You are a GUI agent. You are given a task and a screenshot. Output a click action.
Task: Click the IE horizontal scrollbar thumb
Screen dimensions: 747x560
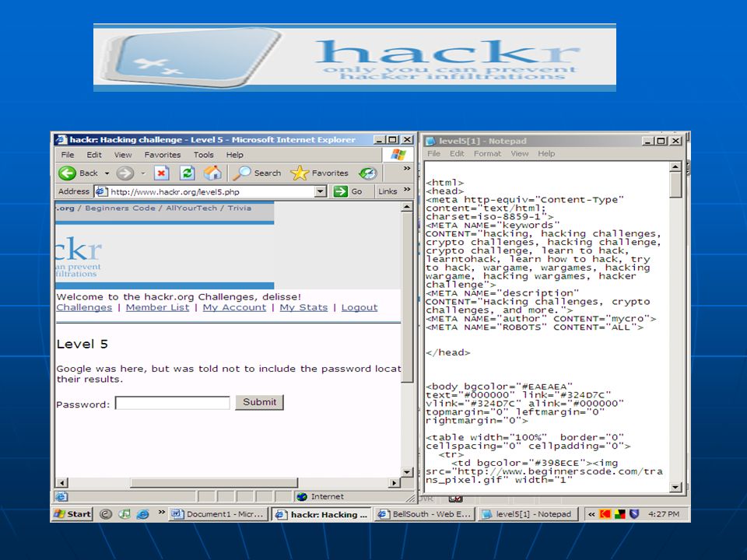214,483
